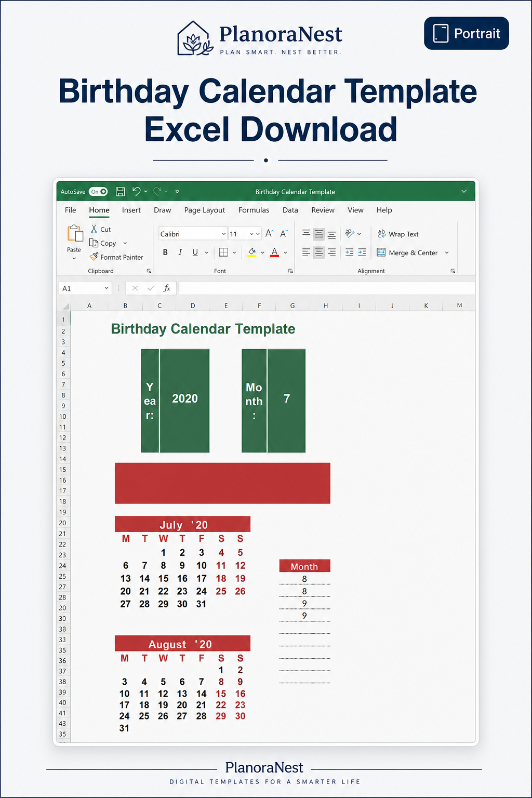The width and height of the screenshot is (532, 798).
Task: Click the Bottom Align icon
Action: [331, 234]
